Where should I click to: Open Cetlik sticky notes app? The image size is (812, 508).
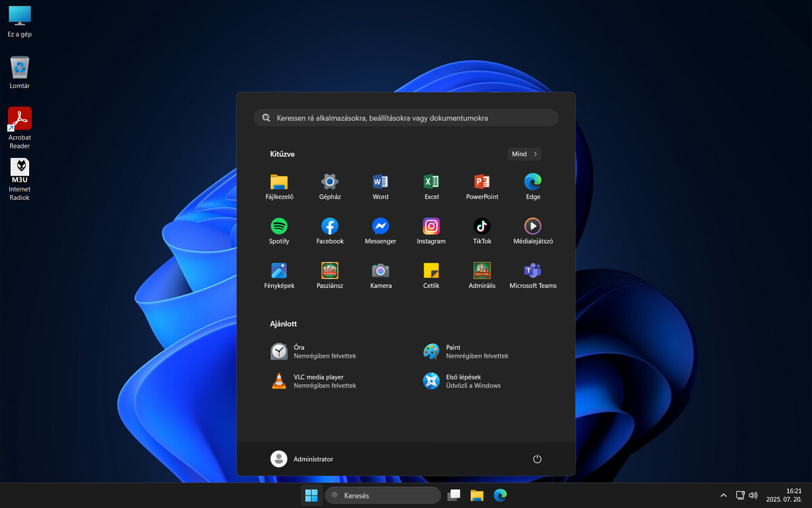(431, 276)
